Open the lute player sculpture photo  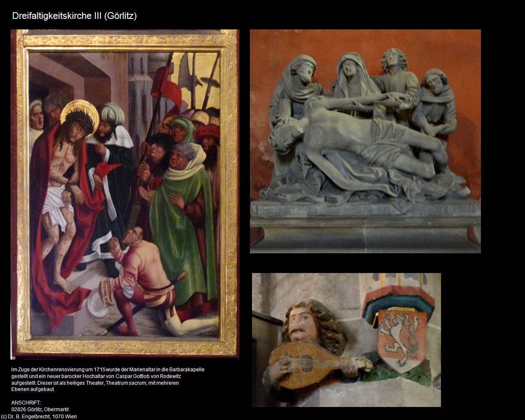[346, 340]
